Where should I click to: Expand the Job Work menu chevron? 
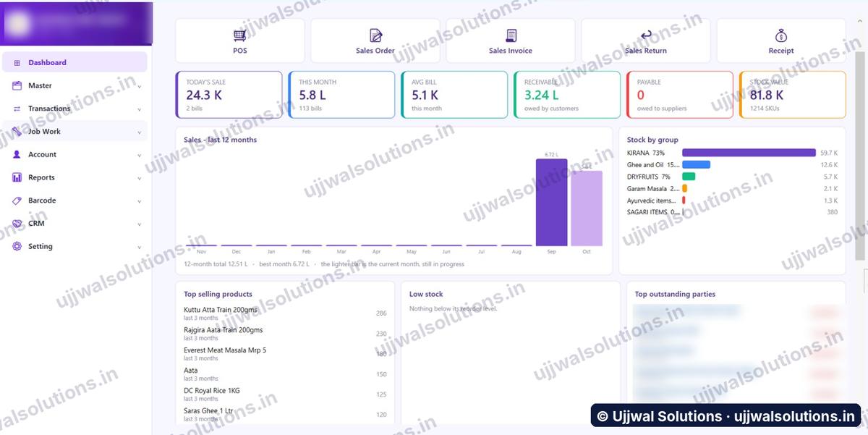point(139,133)
